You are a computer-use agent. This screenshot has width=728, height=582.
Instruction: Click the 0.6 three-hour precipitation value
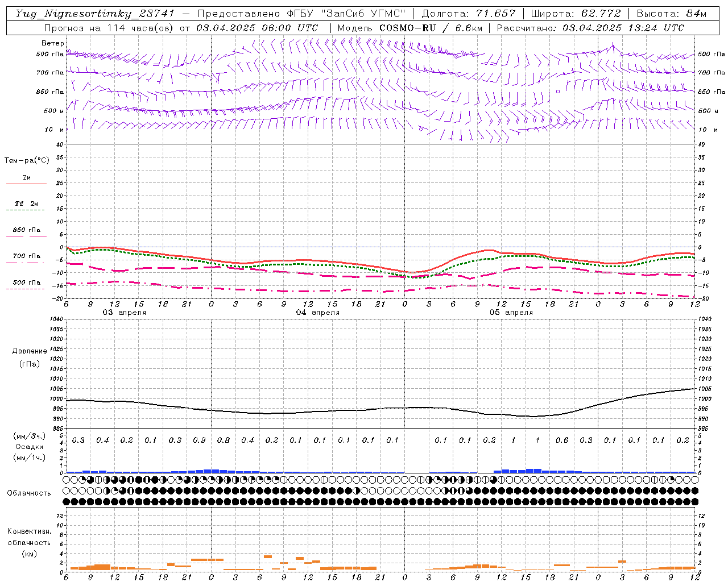point(562,440)
